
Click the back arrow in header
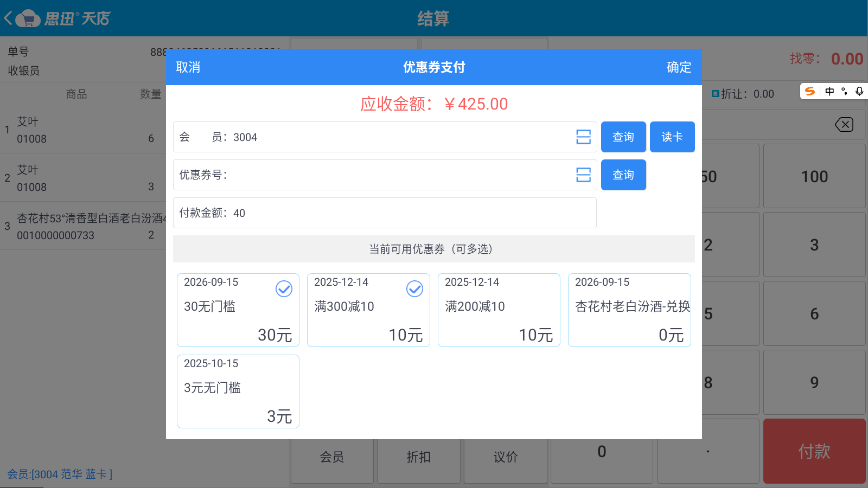(x=9, y=18)
